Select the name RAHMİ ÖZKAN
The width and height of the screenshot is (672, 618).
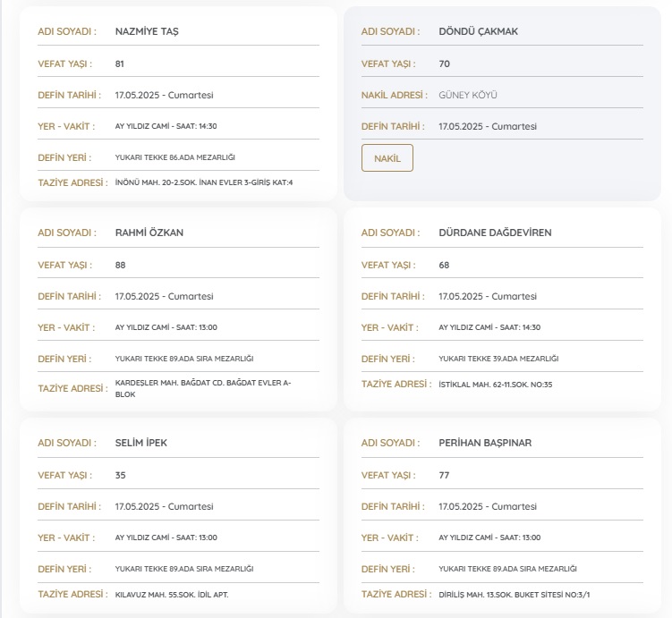coord(149,233)
